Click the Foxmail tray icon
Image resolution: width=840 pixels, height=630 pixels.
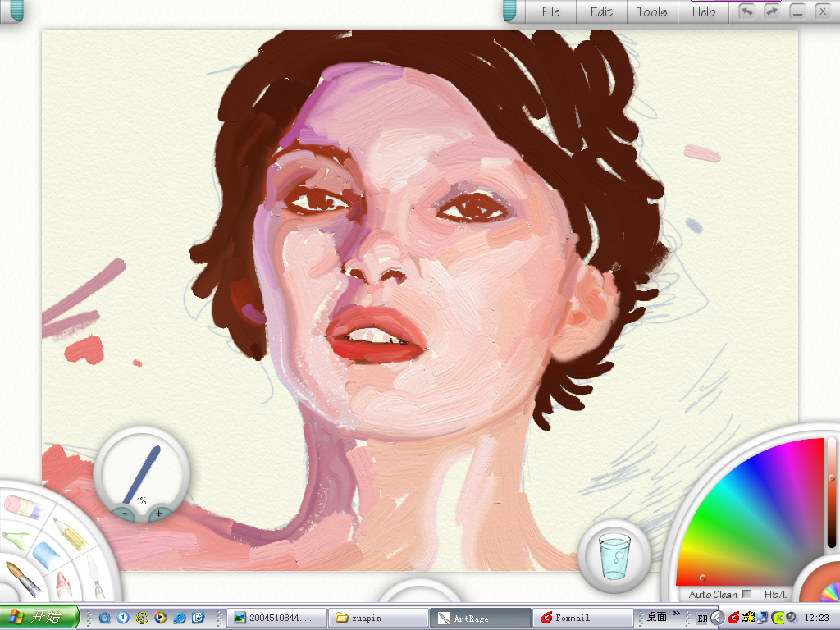click(734, 618)
